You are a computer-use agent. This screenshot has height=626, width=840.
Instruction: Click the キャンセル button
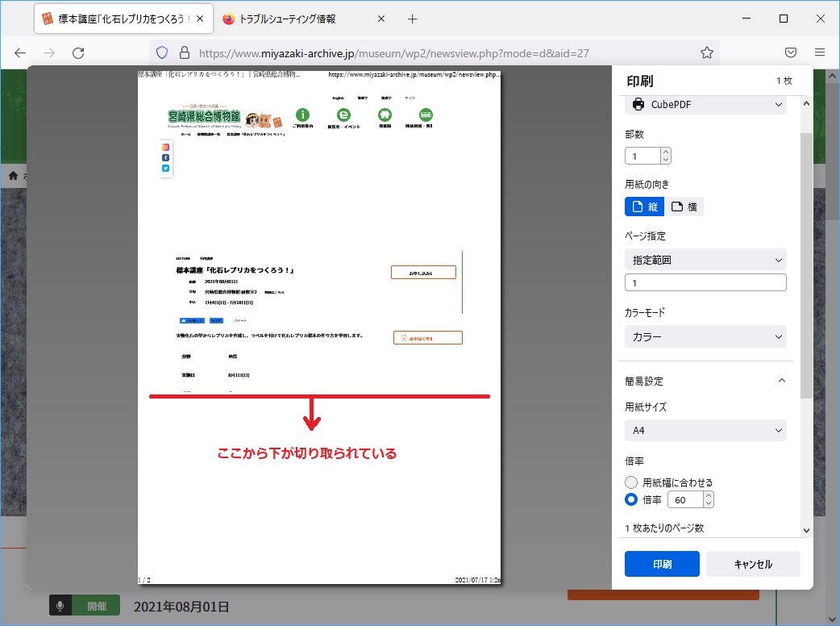tap(753, 564)
